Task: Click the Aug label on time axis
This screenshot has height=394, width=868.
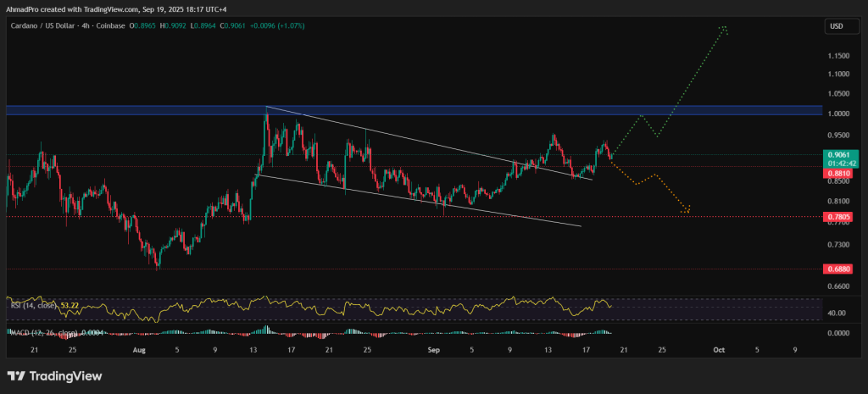Action: pyautogui.click(x=139, y=348)
